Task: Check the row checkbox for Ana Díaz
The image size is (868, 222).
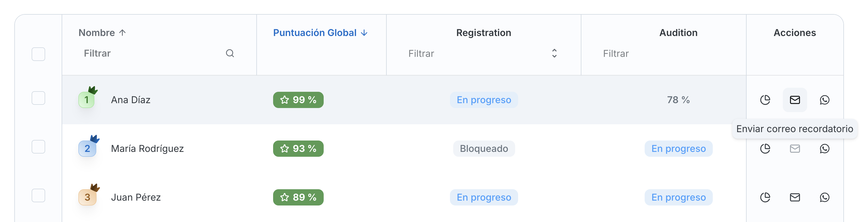Action: pyautogui.click(x=38, y=98)
